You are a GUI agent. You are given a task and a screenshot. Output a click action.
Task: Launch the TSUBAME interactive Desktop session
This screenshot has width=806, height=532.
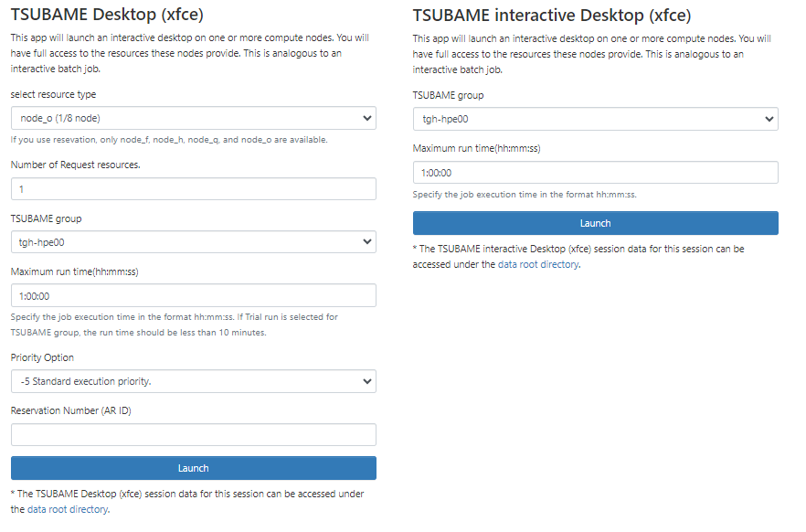pyautogui.click(x=595, y=223)
